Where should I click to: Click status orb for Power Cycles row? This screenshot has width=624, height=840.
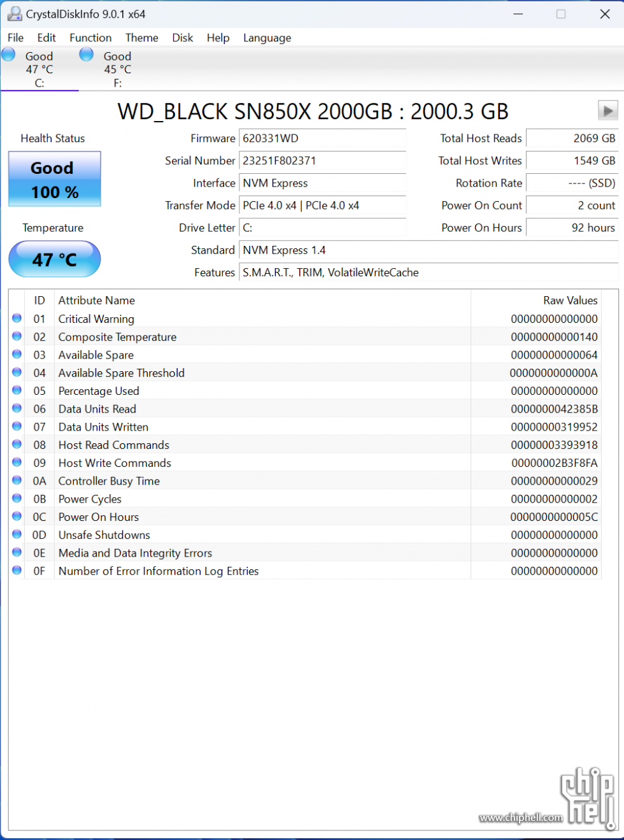[17, 498]
